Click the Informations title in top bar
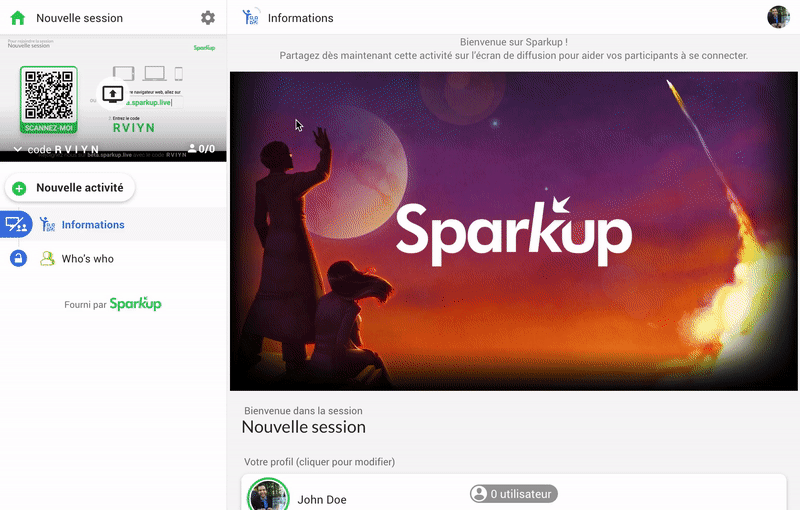This screenshot has width=800, height=510. tap(301, 18)
